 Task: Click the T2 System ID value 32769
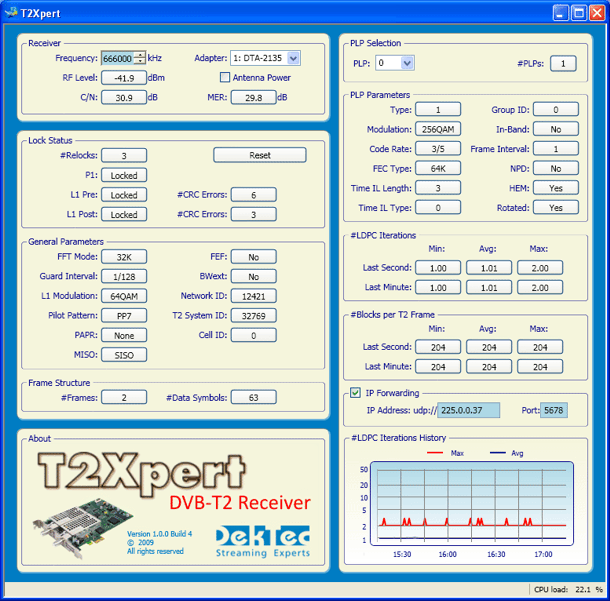[x=254, y=316]
